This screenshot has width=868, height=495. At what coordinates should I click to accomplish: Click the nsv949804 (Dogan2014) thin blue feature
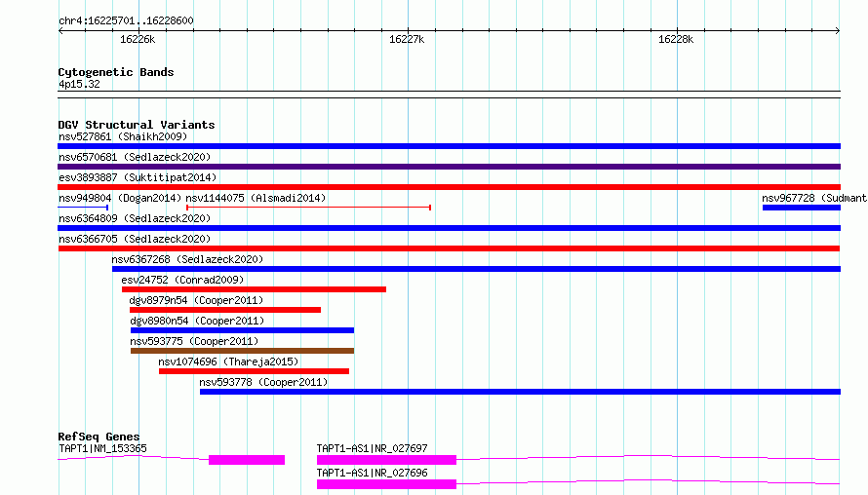(83, 208)
